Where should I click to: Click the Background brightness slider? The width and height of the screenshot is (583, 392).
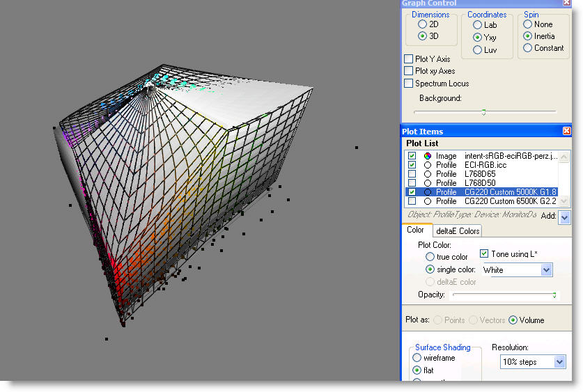(x=484, y=111)
